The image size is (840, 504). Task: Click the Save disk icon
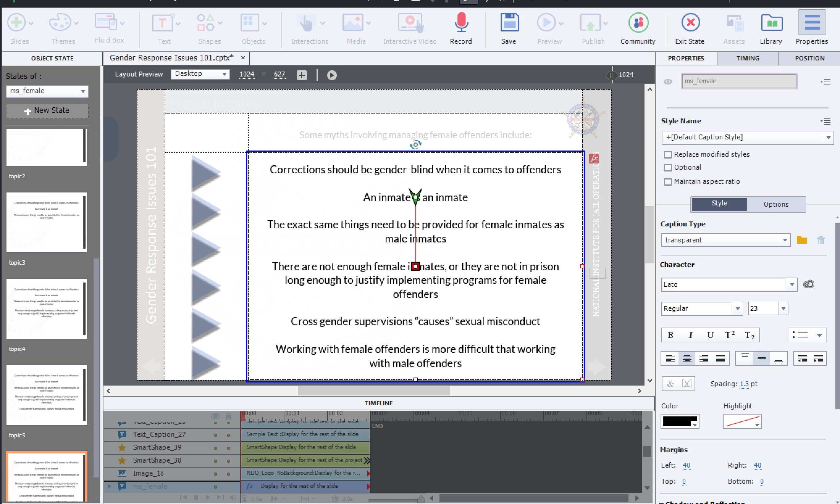(509, 23)
